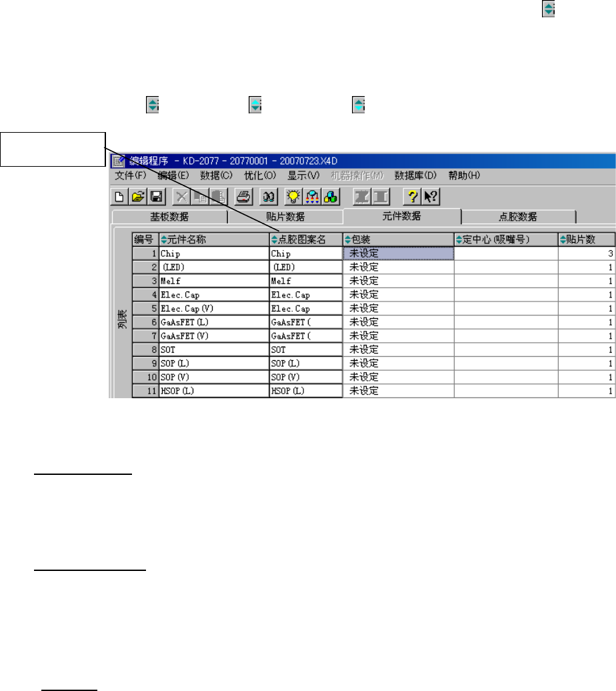Click the second greyed machine operation icon
This screenshot has height=691, width=616.
pos(381,197)
